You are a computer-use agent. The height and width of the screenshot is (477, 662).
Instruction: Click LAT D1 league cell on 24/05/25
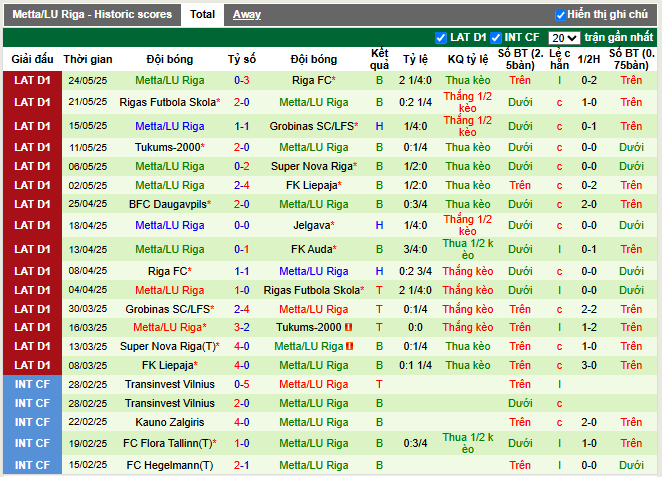(32, 80)
